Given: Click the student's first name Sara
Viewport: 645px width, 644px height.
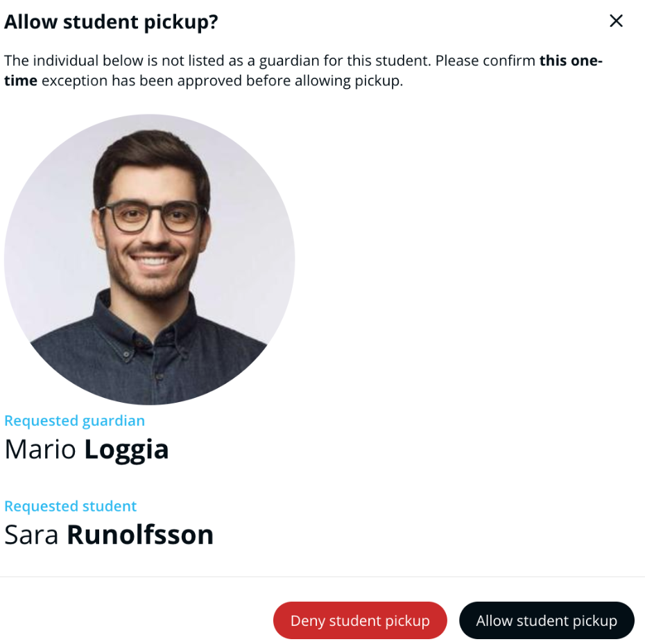Looking at the screenshot, I should click(x=31, y=535).
